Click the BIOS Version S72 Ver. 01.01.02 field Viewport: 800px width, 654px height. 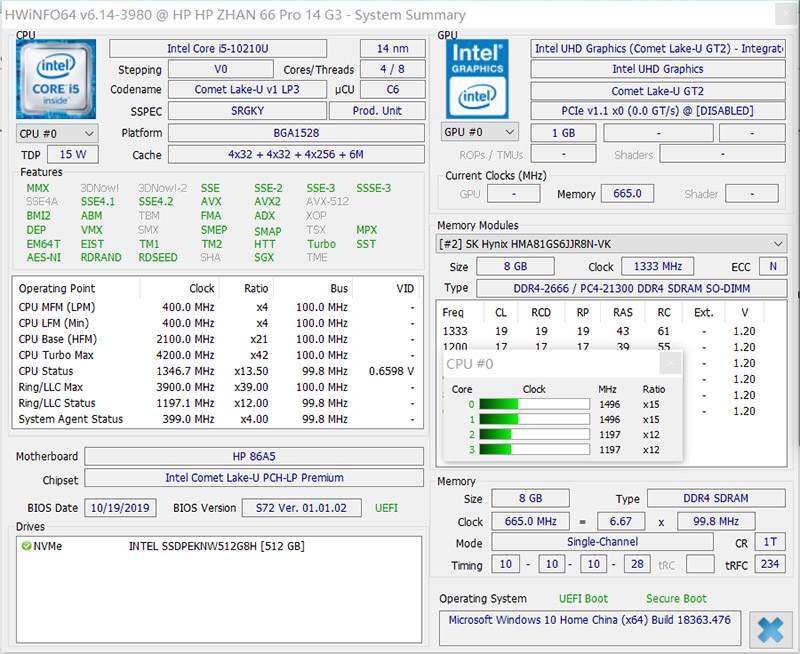tap(301, 508)
